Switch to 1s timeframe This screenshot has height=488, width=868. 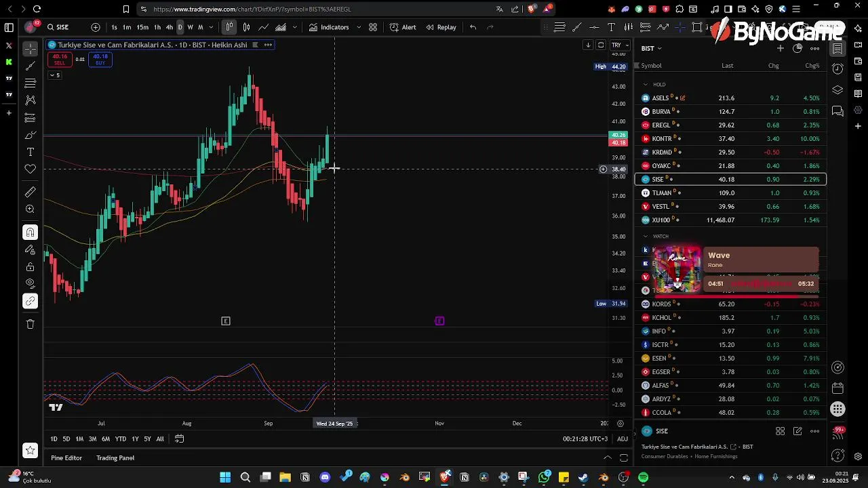(x=114, y=27)
